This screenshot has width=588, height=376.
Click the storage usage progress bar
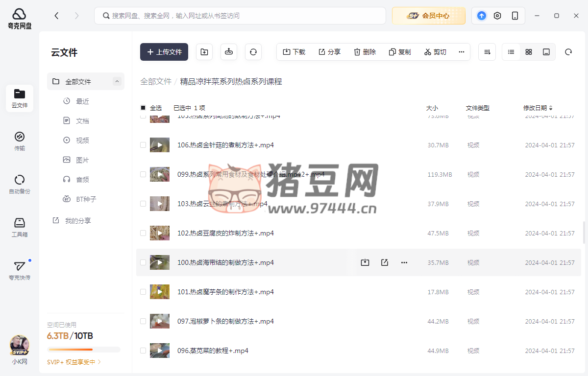84,350
